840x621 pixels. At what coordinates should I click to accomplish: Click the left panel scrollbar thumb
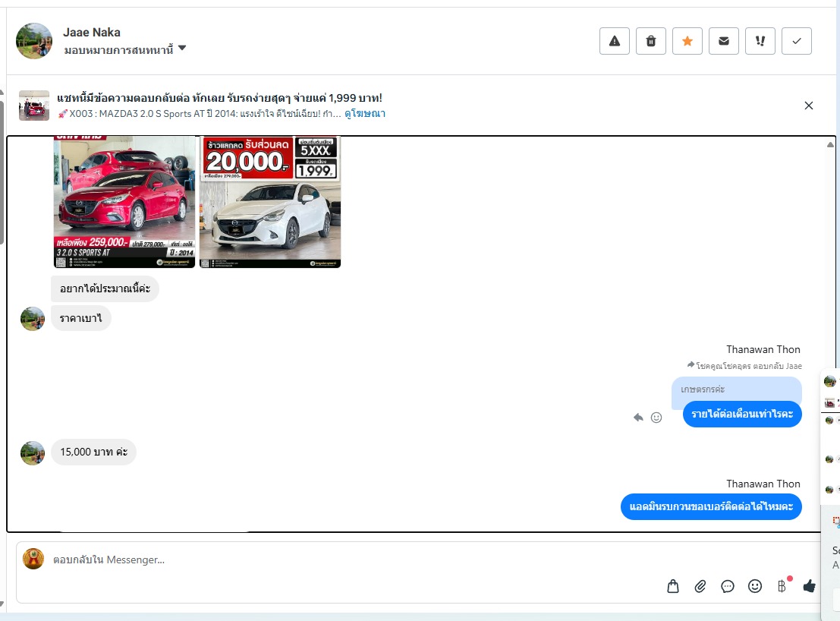pyautogui.click(x=2, y=172)
